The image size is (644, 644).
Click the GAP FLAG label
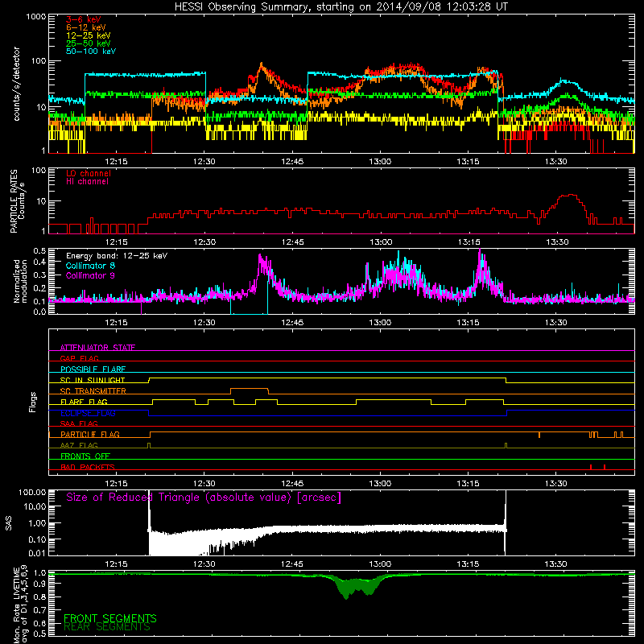(80, 358)
